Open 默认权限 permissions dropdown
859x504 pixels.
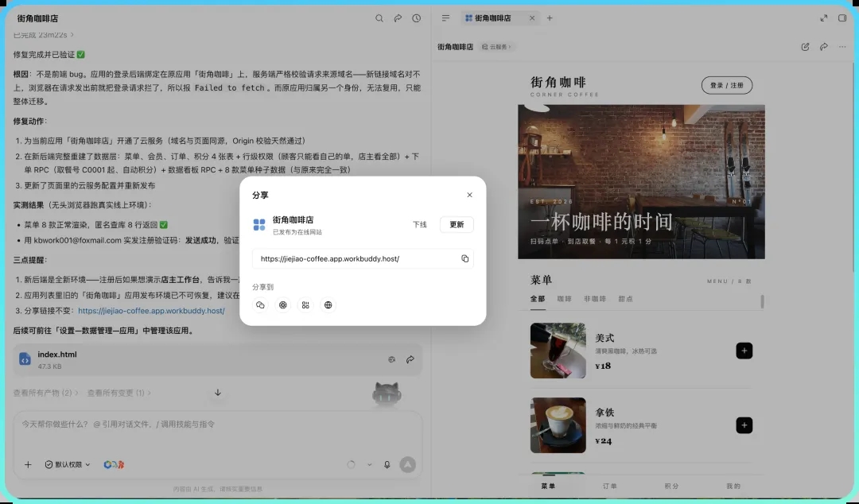[x=68, y=464]
